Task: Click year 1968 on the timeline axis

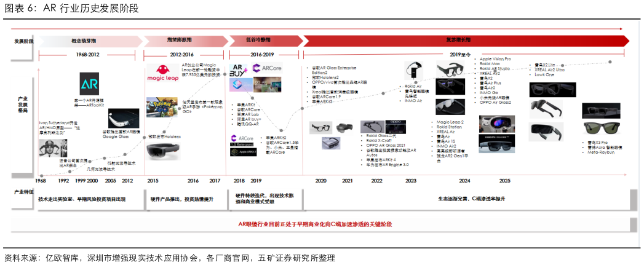Action: (x=40, y=181)
